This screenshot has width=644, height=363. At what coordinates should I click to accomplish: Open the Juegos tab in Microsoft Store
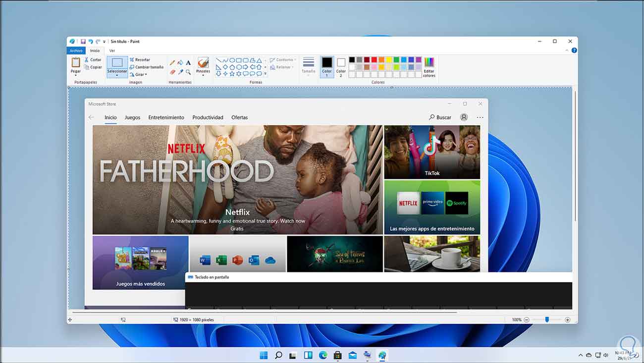[x=132, y=117]
